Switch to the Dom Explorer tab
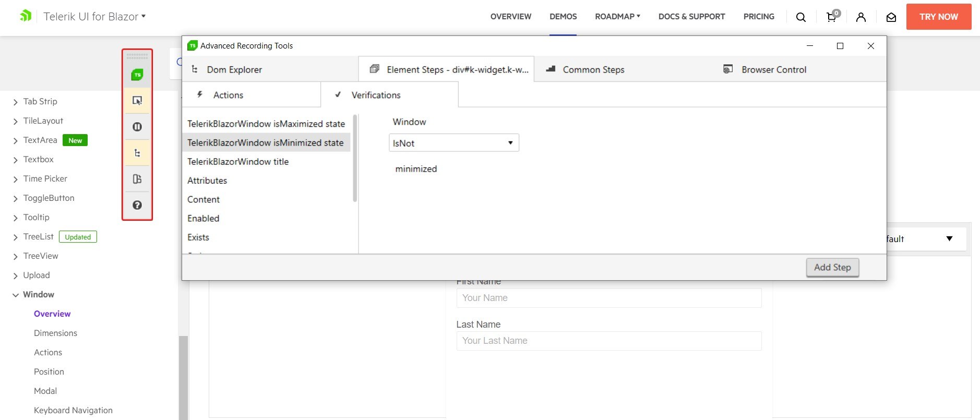This screenshot has height=420, width=980. [270, 69]
